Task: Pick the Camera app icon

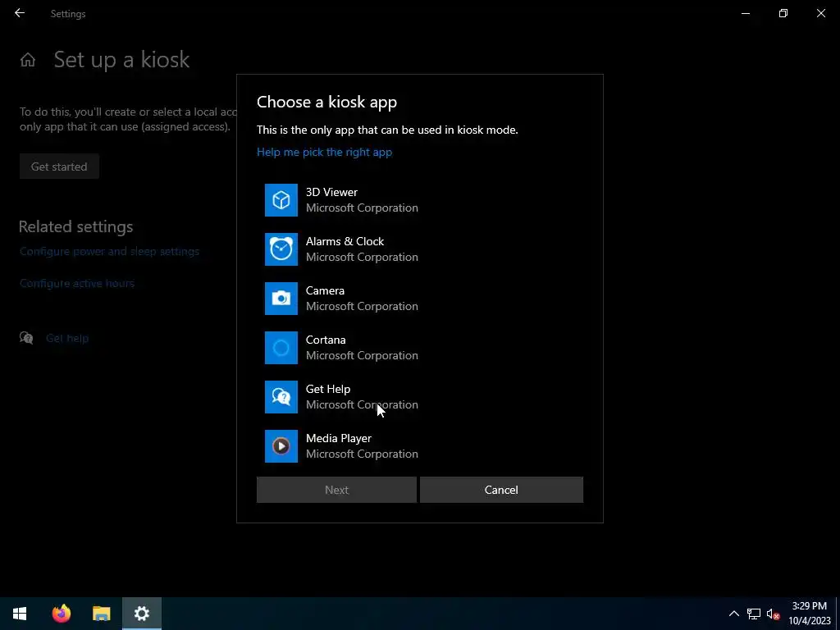Action: [x=281, y=299]
